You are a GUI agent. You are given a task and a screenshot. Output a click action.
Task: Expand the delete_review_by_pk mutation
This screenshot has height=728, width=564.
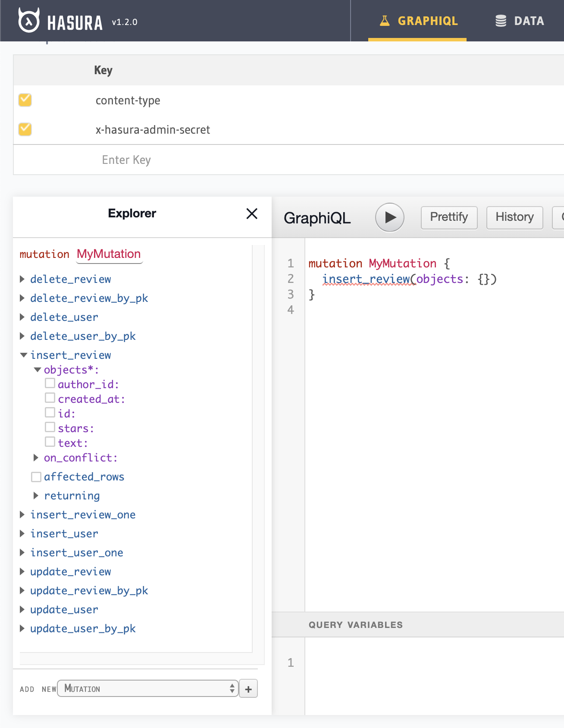tap(22, 298)
